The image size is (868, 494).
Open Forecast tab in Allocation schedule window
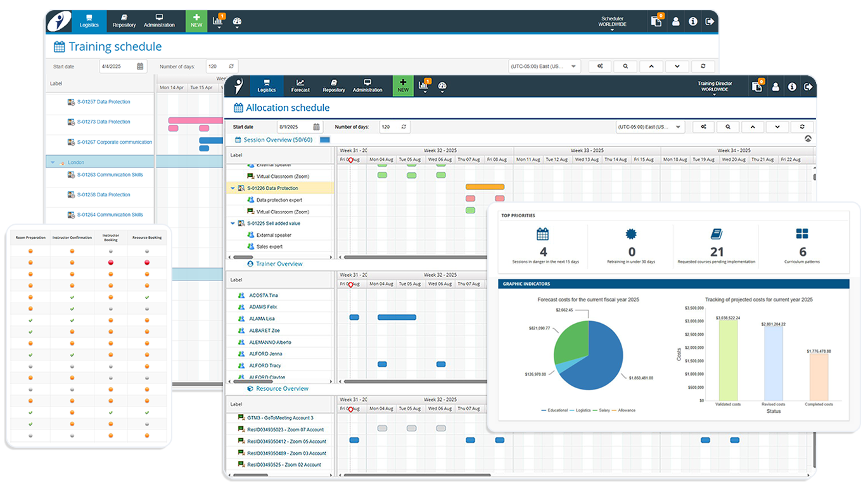click(300, 86)
